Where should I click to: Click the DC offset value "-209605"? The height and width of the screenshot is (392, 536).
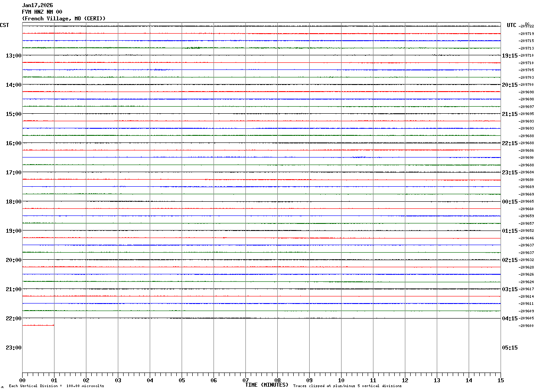pyautogui.click(x=527, y=318)
